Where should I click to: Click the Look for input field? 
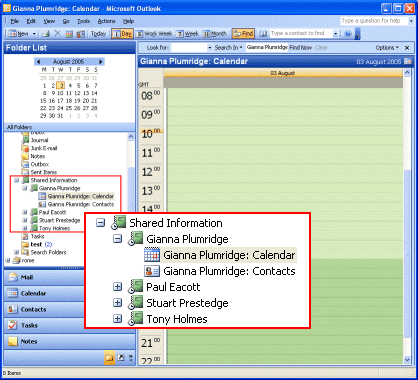[189, 48]
